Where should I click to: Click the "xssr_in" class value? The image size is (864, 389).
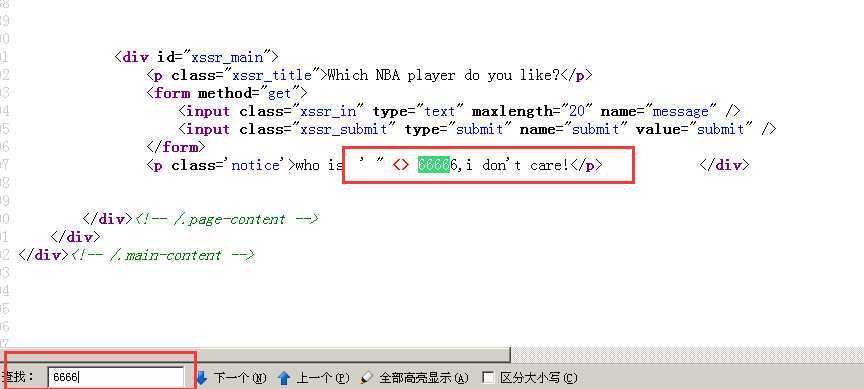(x=328, y=111)
